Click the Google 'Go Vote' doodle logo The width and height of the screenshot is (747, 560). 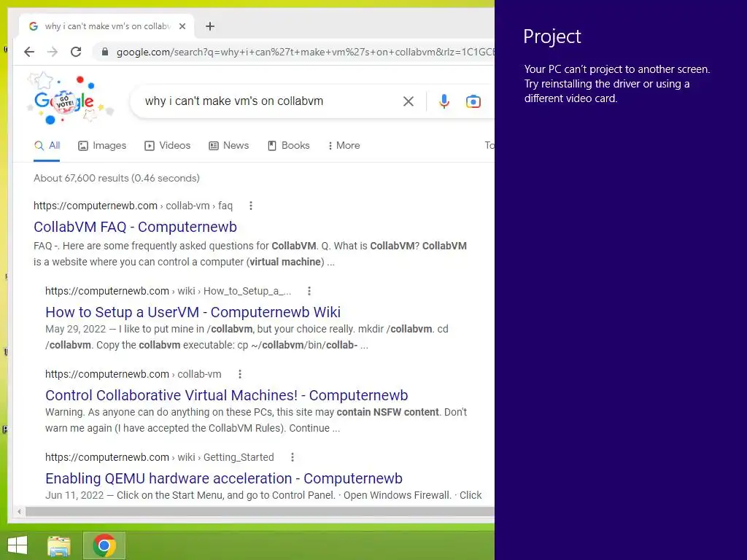[71, 99]
